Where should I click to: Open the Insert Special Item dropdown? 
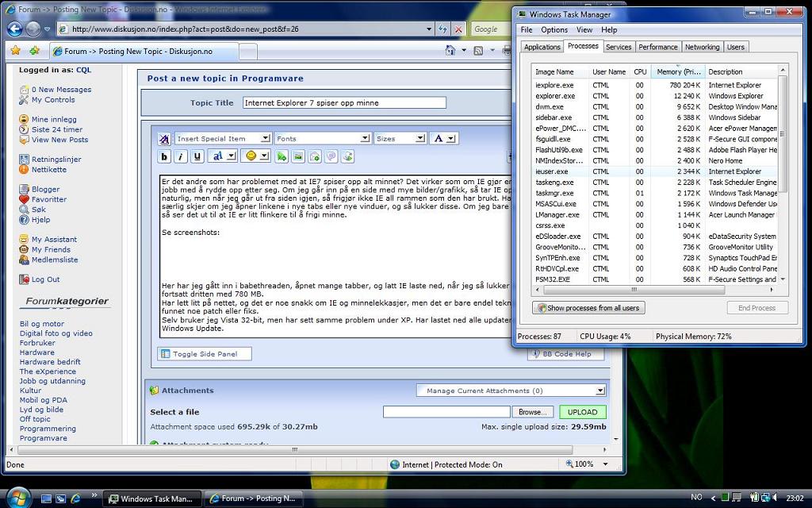(x=223, y=138)
